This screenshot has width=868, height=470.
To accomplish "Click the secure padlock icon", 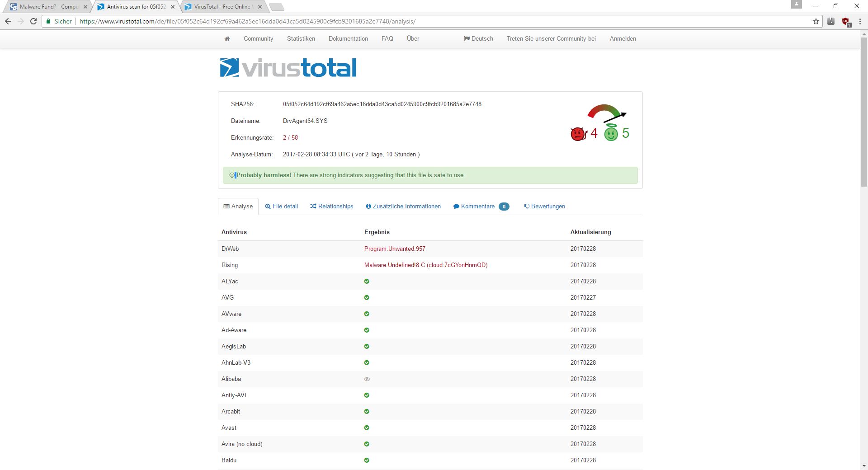I will 48,21.
